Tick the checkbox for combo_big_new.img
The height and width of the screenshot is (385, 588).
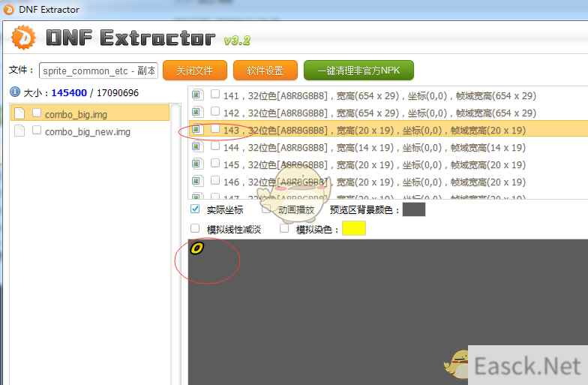pos(37,131)
